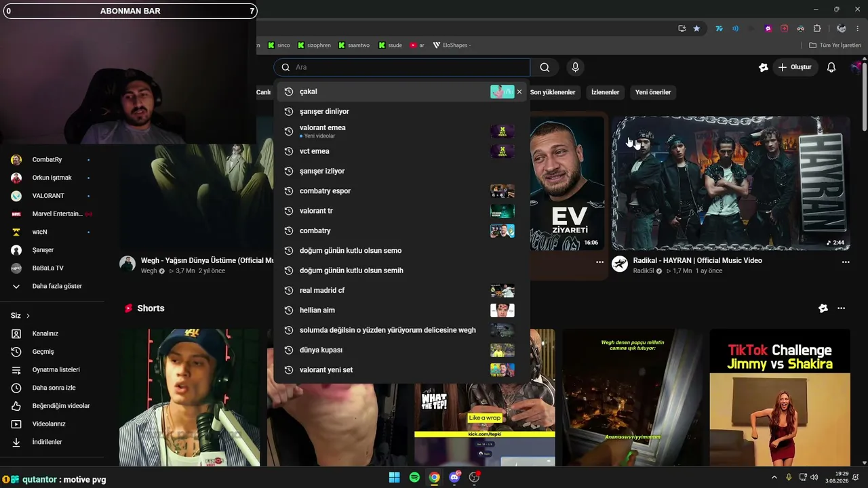Click the face-with-glasses extension icon

click(x=800, y=28)
